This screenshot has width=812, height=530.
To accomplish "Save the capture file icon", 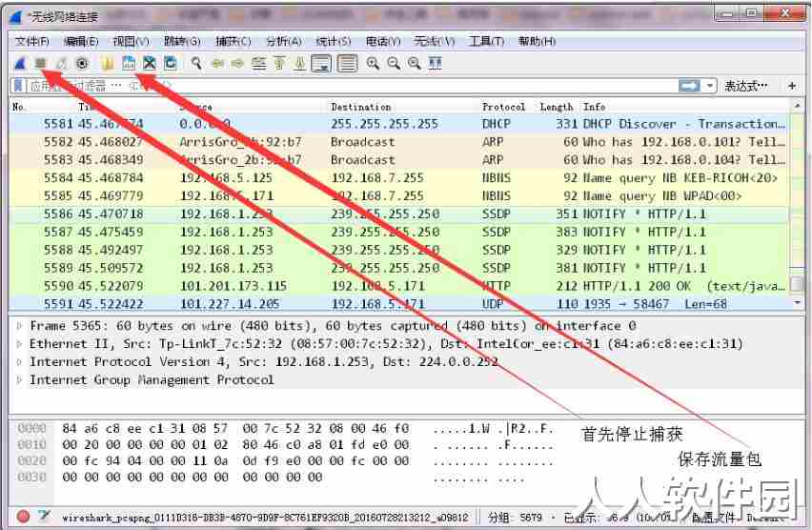I will tap(129, 64).
